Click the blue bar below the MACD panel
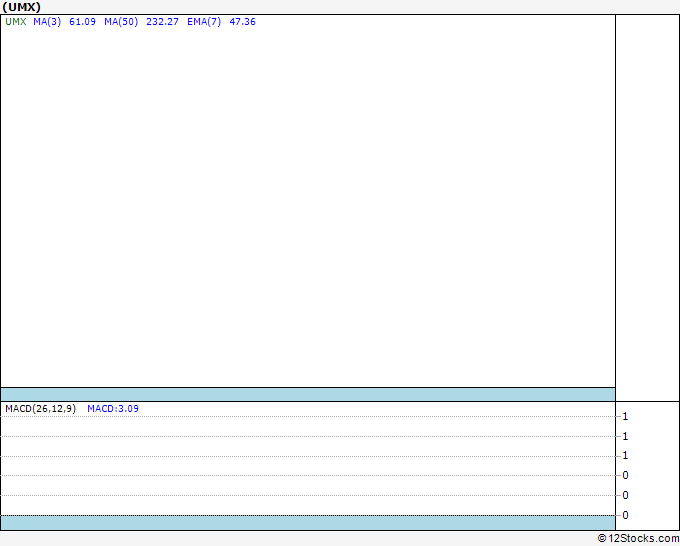 click(x=308, y=523)
